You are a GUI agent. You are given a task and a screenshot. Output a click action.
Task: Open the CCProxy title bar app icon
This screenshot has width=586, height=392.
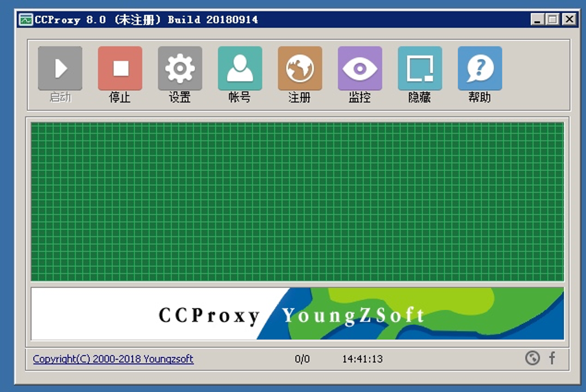click(x=26, y=20)
